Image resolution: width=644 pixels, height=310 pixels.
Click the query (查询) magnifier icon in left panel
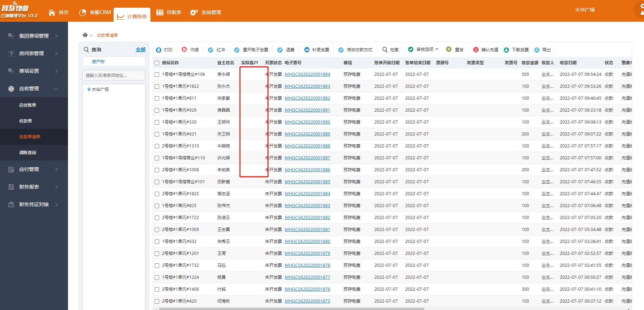[x=86, y=50]
